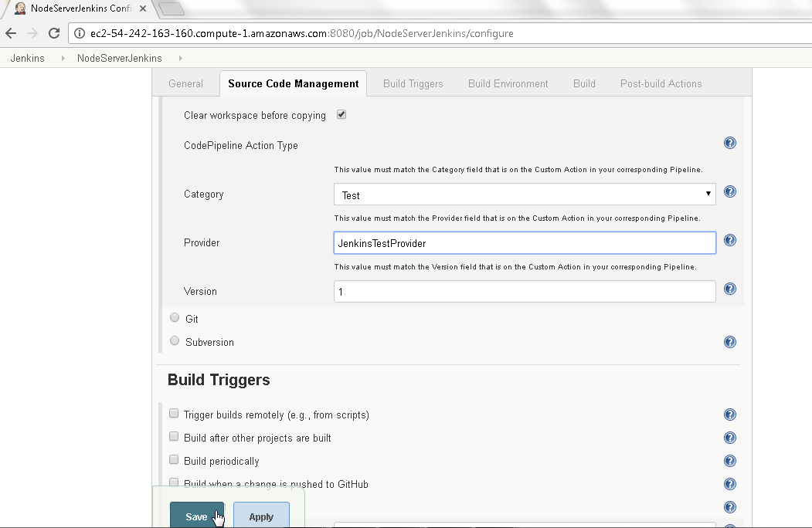Open a new browser tab
This screenshot has width=812, height=528.
pyautogui.click(x=171, y=8)
